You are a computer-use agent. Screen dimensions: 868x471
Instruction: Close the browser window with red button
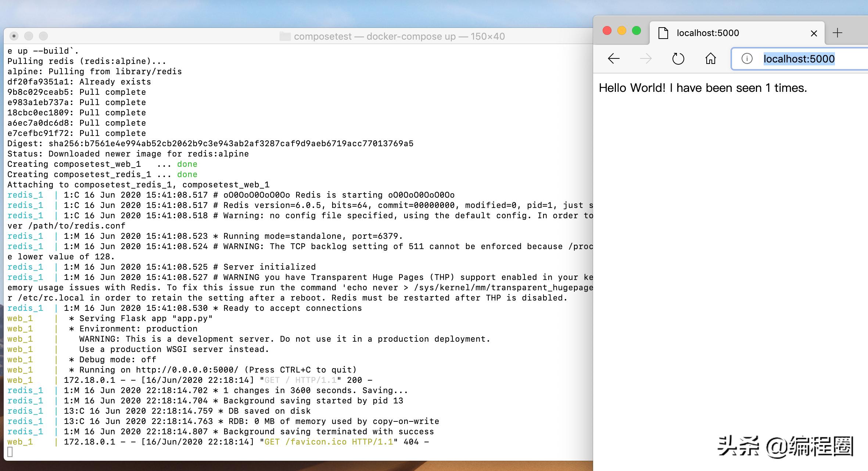pyautogui.click(x=607, y=30)
